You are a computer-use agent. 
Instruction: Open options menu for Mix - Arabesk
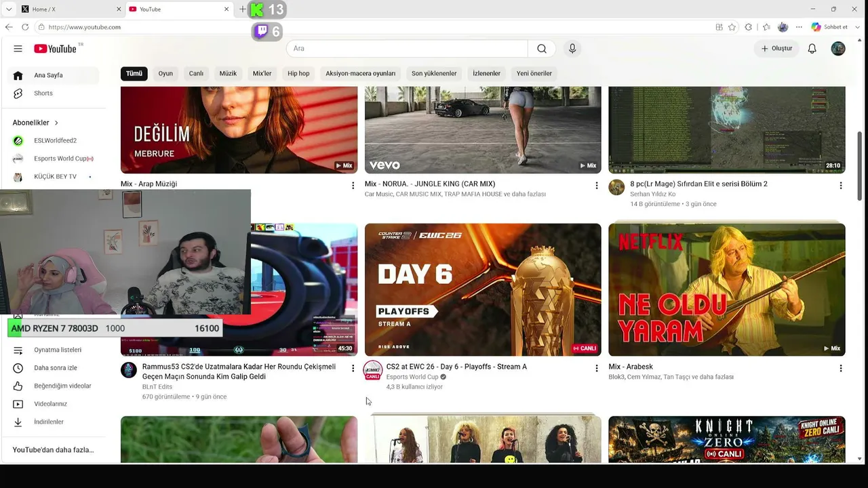tap(841, 368)
